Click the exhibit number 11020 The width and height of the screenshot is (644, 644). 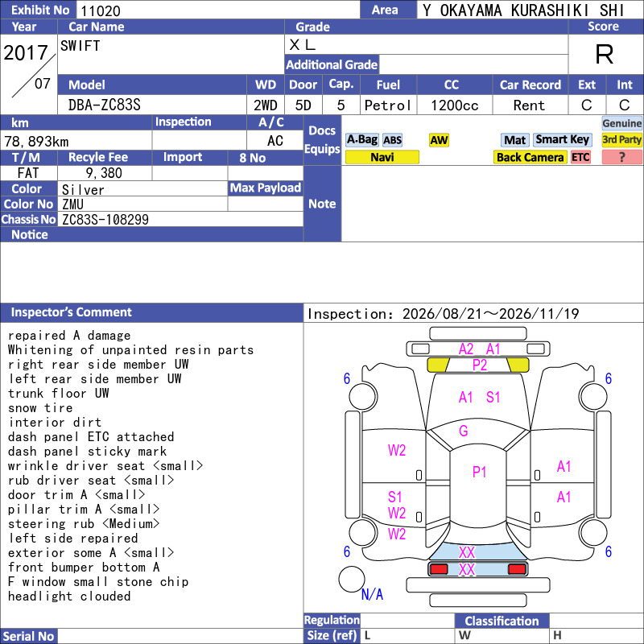pos(101,11)
